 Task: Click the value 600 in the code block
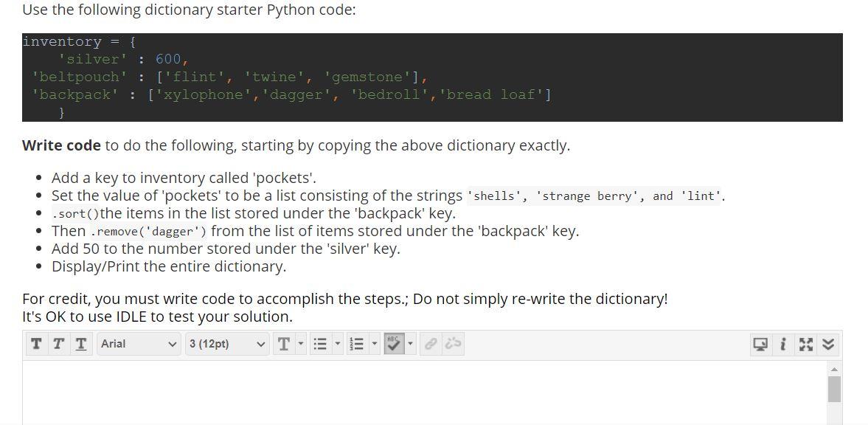pyautogui.click(x=168, y=59)
